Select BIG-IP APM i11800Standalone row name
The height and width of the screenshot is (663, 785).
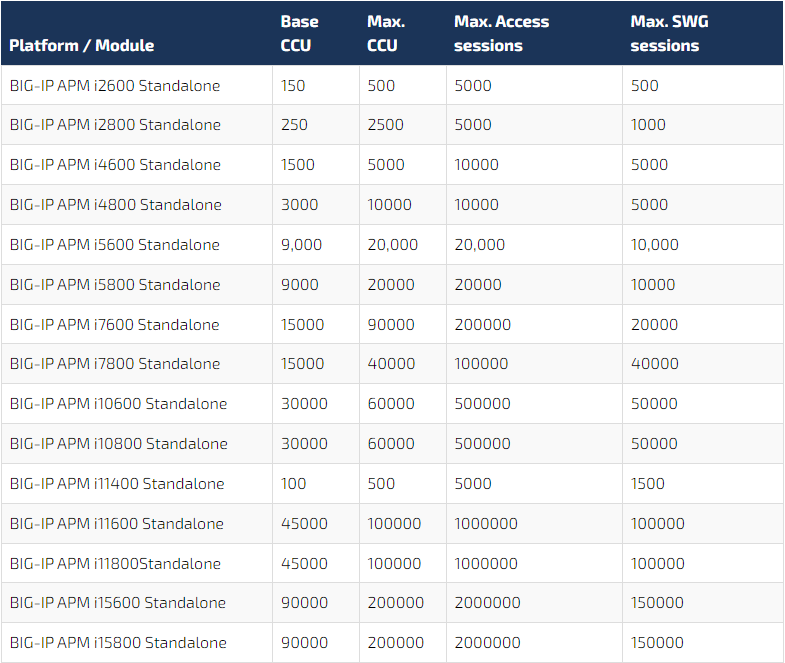click(115, 564)
